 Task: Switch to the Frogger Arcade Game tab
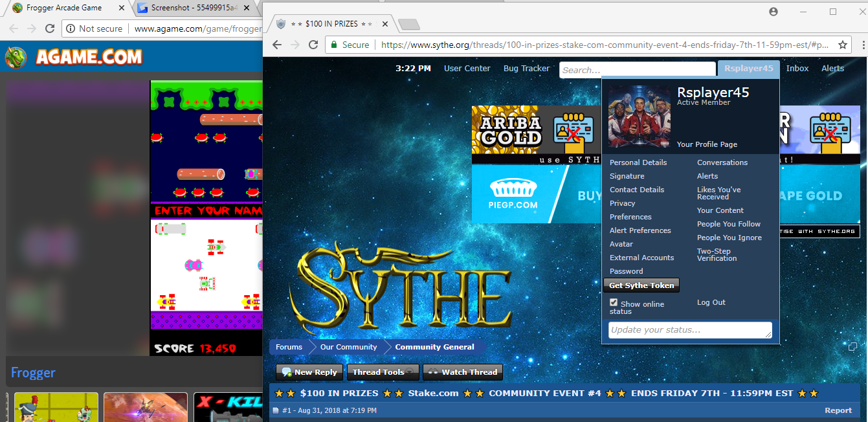coord(65,8)
